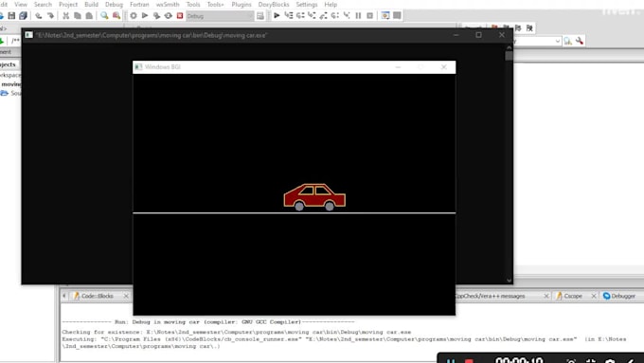Click the Build gear icon
This screenshot has height=363, width=644.
tap(134, 15)
